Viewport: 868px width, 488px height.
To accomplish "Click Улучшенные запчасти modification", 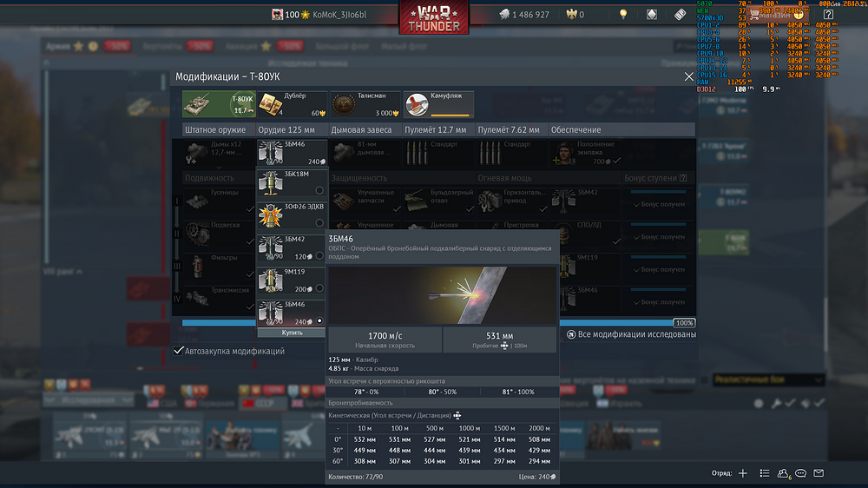I will pos(365,201).
